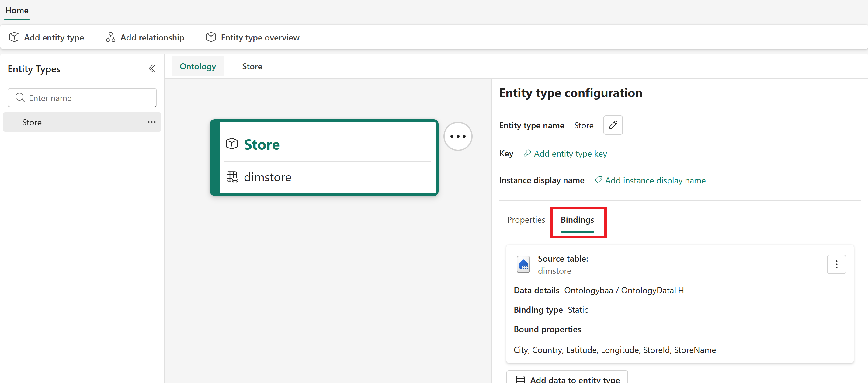Click the Store title on the canvas card
The width and height of the screenshot is (868, 383).
click(x=262, y=144)
